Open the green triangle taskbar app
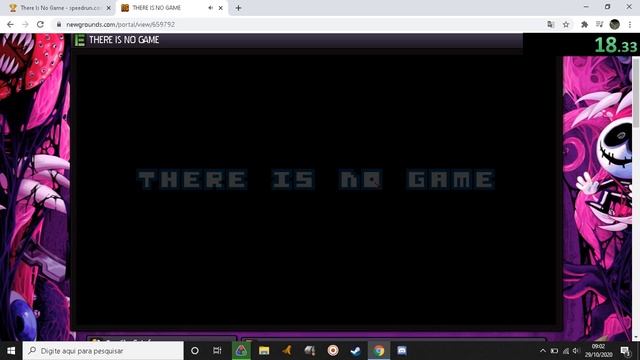Screen dimensions: 640x360 click(x=241, y=351)
